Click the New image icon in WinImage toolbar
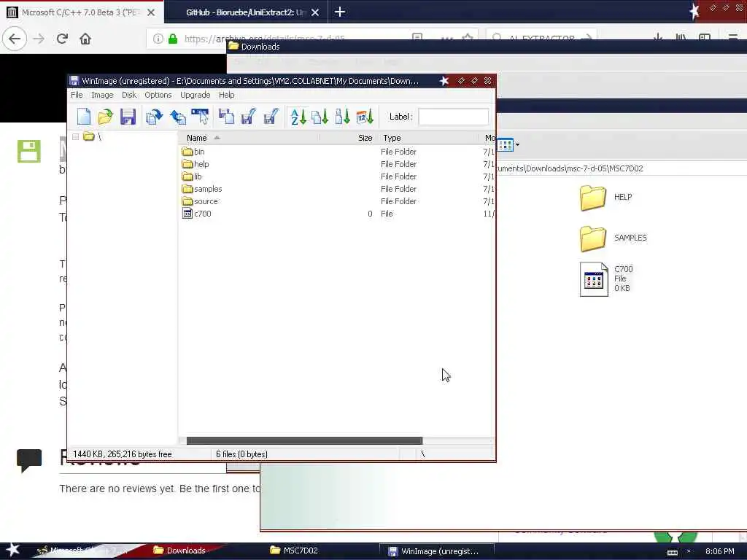Viewport: 747px width, 560px height. click(84, 116)
